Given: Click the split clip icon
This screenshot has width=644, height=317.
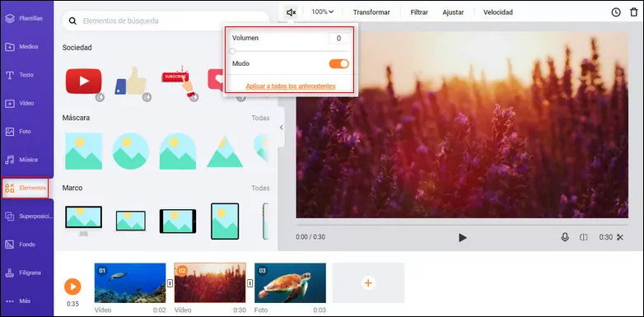Looking at the screenshot, I should coord(584,237).
